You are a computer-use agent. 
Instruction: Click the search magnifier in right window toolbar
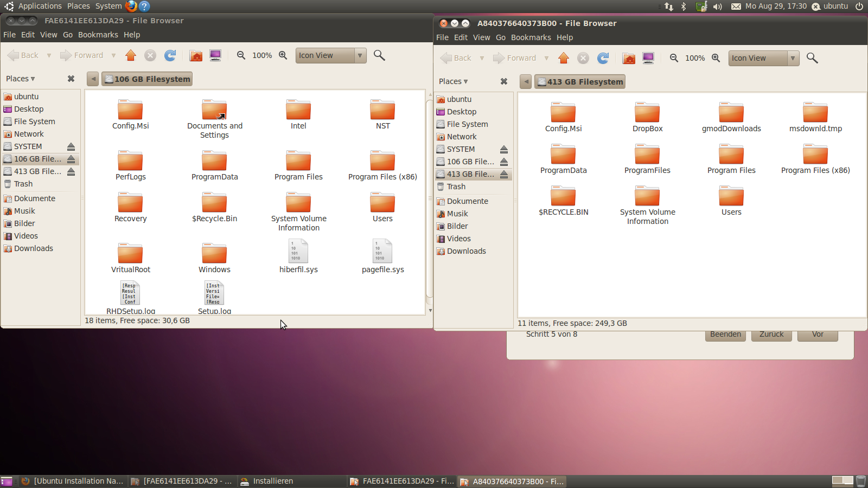pyautogui.click(x=812, y=58)
